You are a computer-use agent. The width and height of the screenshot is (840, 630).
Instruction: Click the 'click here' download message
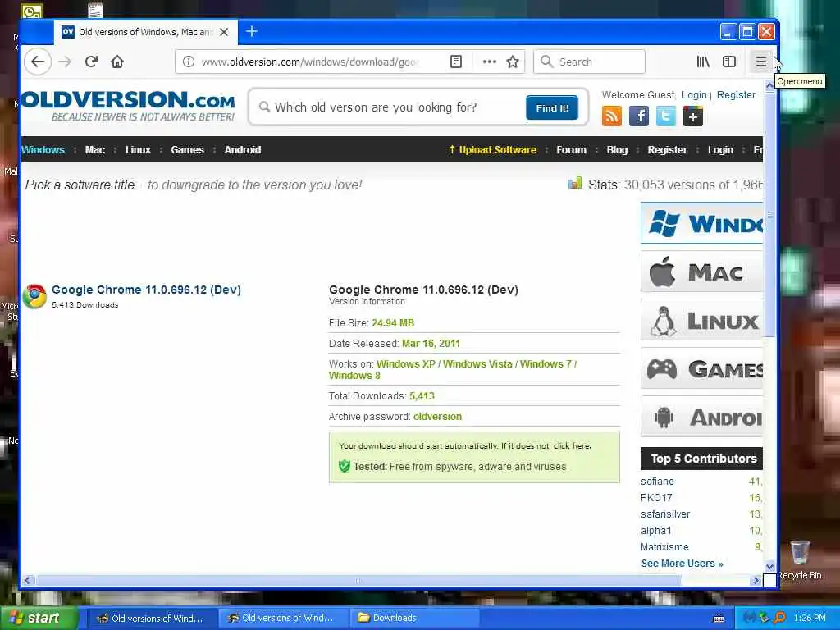click(x=572, y=445)
